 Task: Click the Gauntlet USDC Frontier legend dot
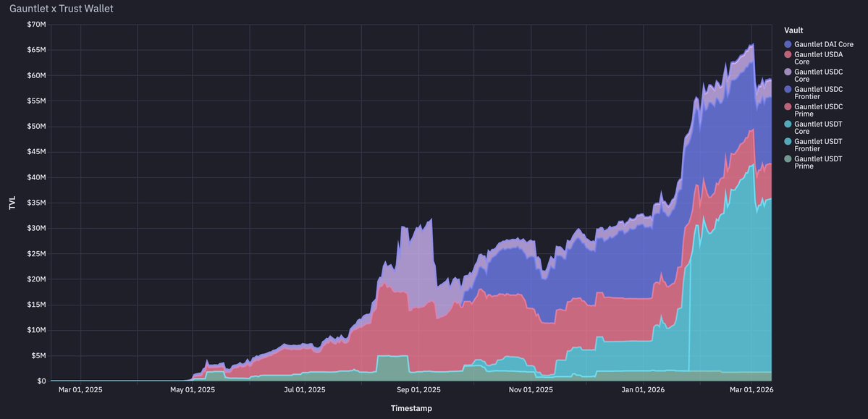pyautogui.click(x=788, y=89)
